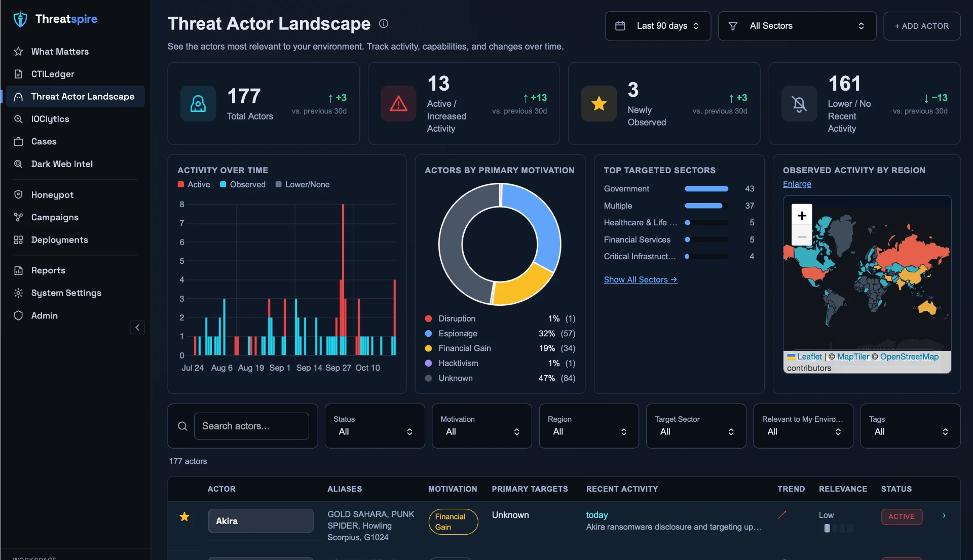The image size is (973, 560).
Task: Click the Campaigns branch icon
Action: pyautogui.click(x=18, y=217)
